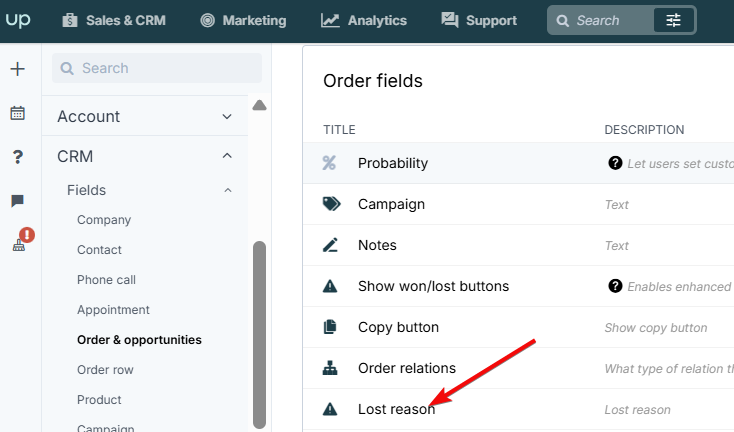Click the Probability help question icon
Viewport: 734px width, 432px height.
615,163
